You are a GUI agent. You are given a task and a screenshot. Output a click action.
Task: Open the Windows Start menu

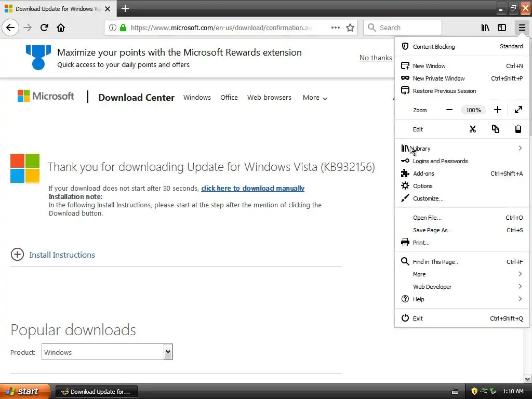(25, 392)
